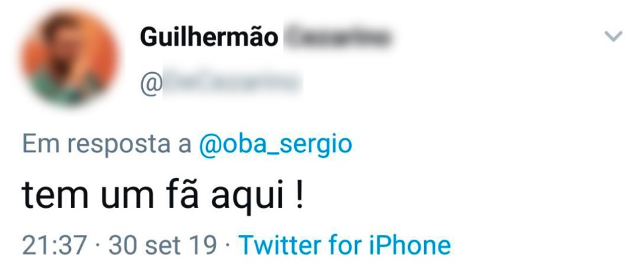644x280 pixels.
Task: Select the word 'aqui' in the tweet
Action: tap(248, 197)
